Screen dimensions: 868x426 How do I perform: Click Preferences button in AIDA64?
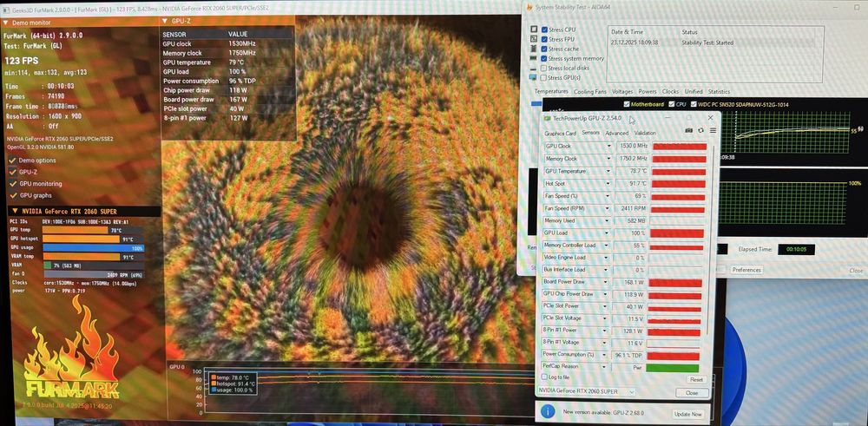click(746, 270)
